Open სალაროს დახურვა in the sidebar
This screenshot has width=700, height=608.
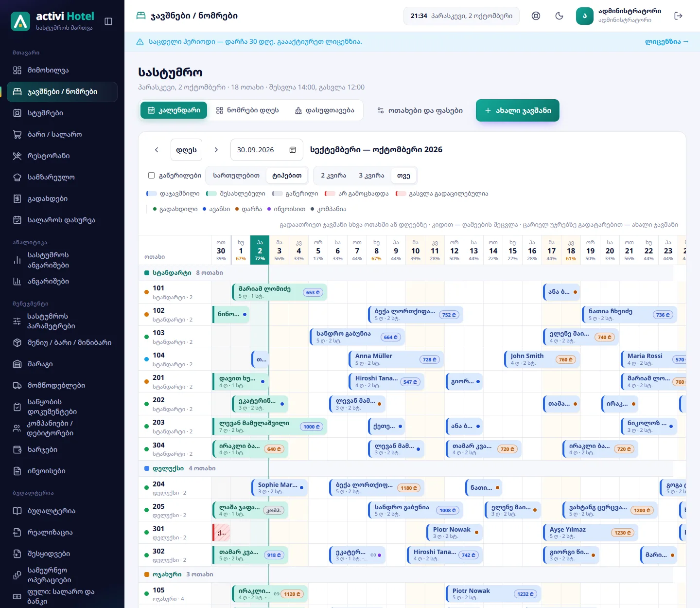pyautogui.click(x=62, y=220)
